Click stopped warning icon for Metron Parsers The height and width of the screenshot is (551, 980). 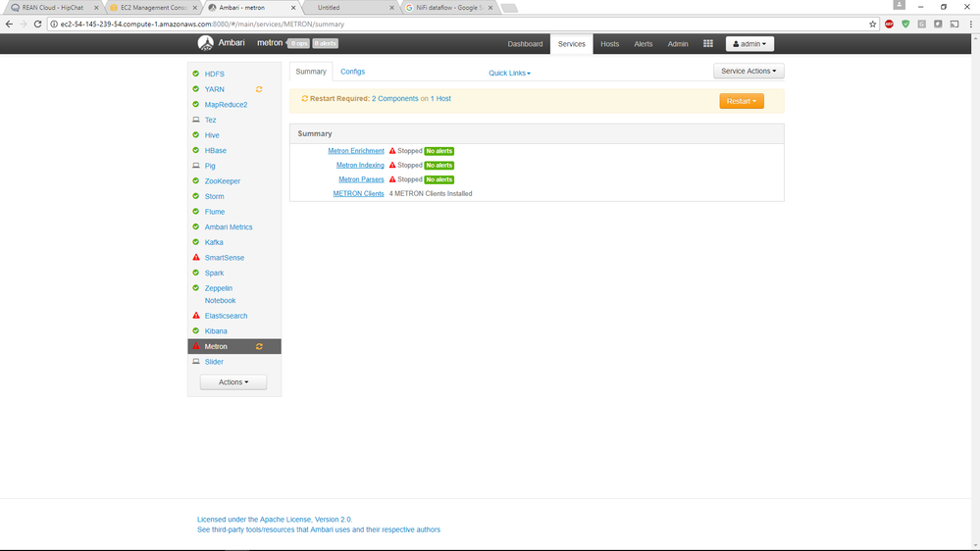[392, 179]
